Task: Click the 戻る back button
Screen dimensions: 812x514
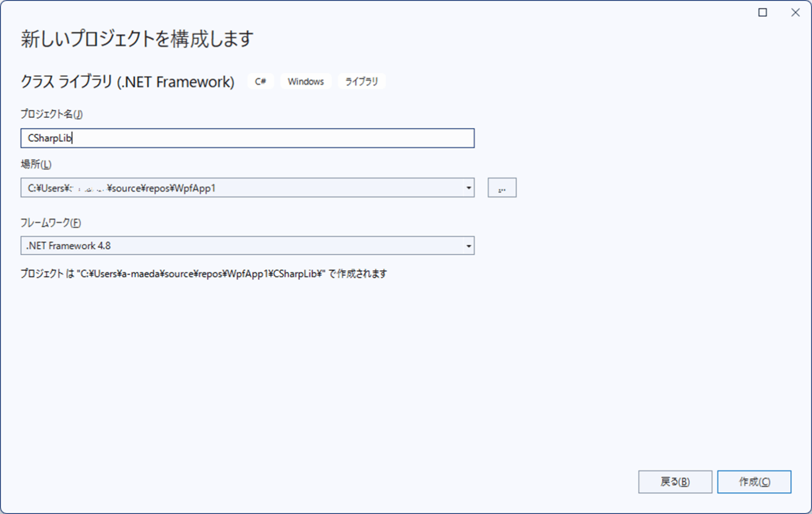Action: (675, 481)
